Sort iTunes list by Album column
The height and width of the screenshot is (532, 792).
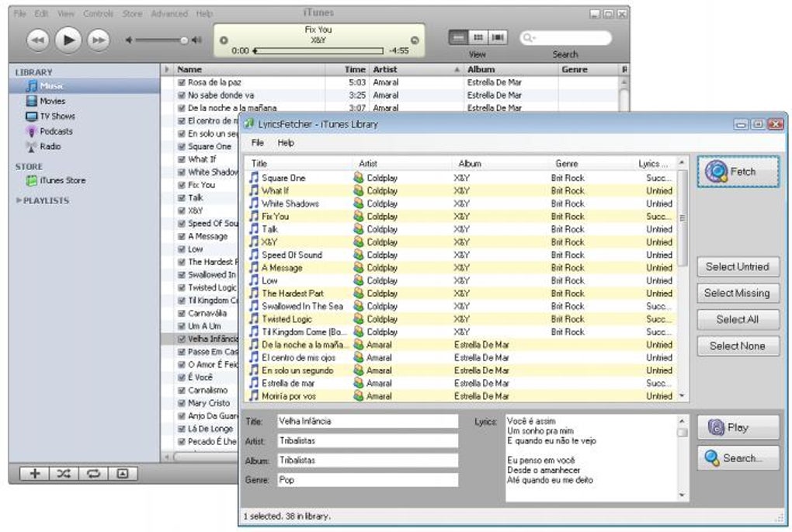(511, 69)
